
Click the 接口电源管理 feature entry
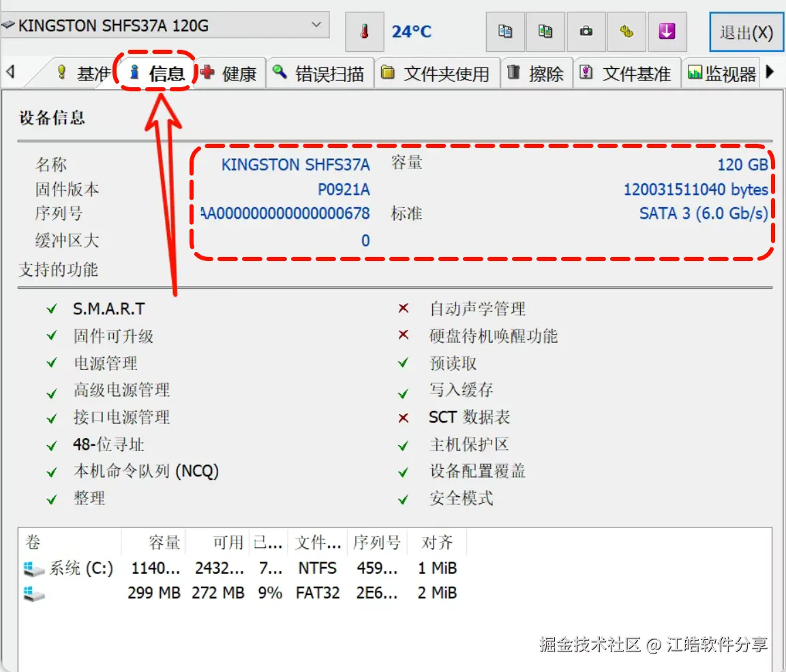tap(121, 417)
